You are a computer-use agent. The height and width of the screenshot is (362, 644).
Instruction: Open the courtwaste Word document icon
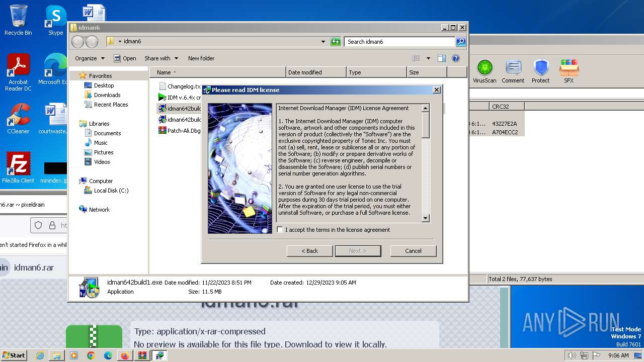pos(53,119)
